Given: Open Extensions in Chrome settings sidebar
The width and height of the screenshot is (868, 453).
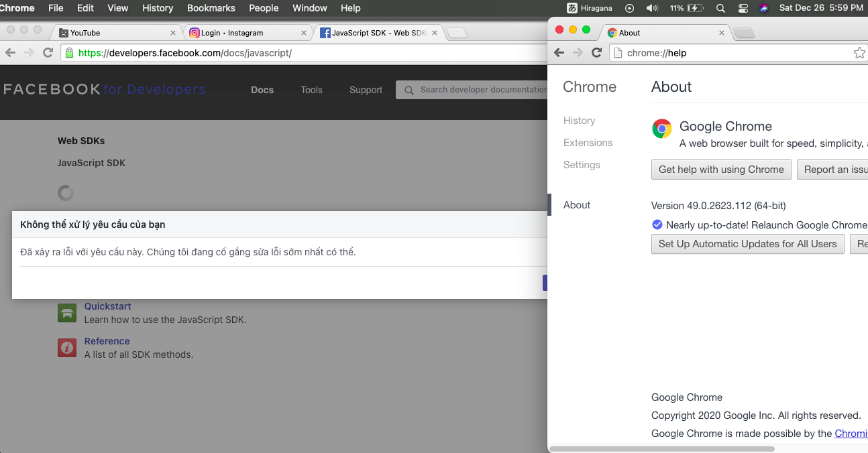Looking at the screenshot, I should click(588, 143).
